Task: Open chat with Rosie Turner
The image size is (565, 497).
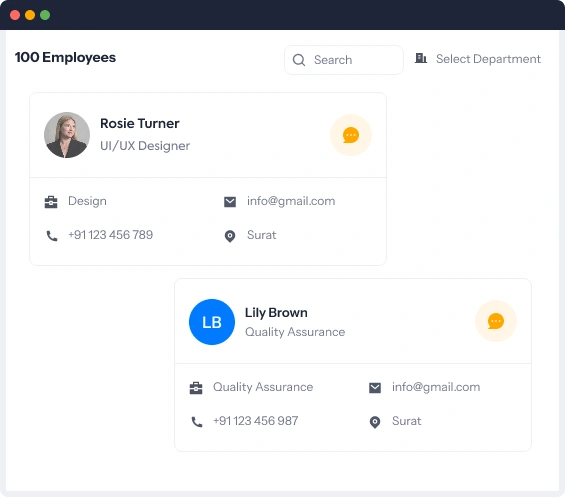Action: [x=351, y=135]
